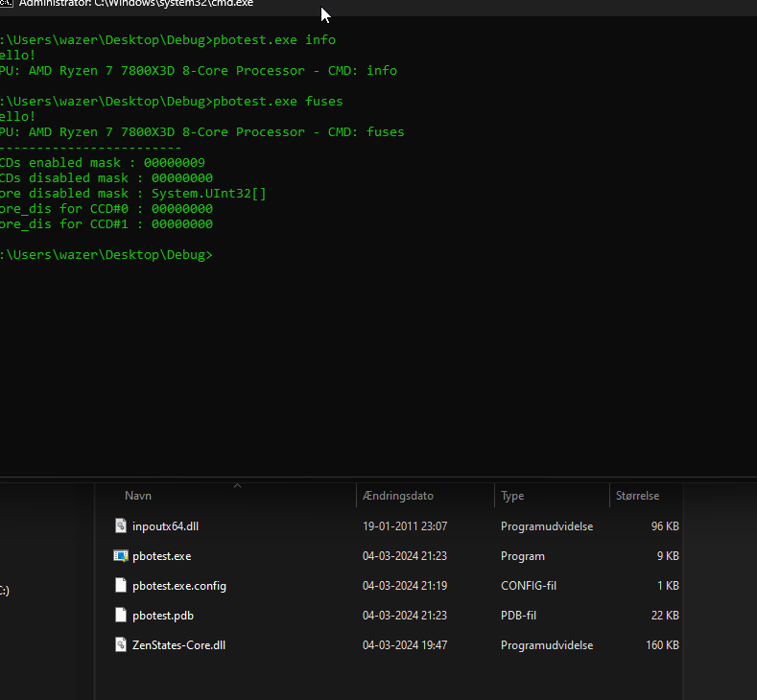Click the date 04-03-2024 19:47

pos(405,645)
